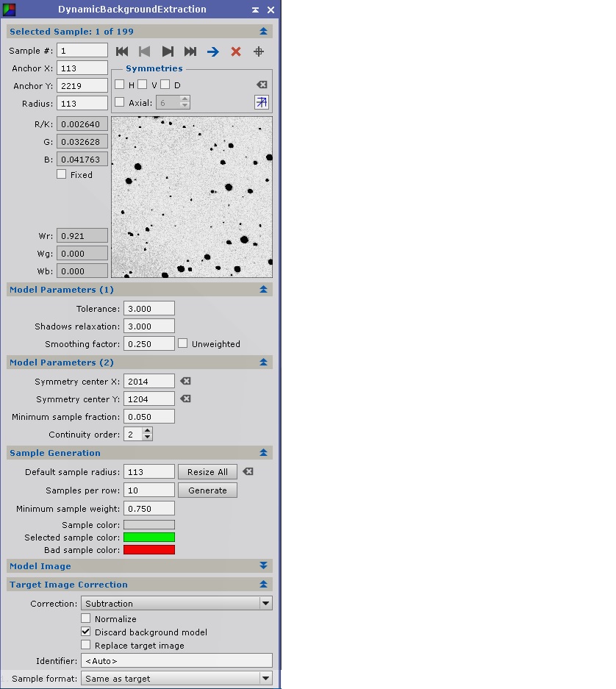The width and height of the screenshot is (616, 689).
Task: Pick the green Selected sample color
Action: pyautogui.click(x=149, y=538)
